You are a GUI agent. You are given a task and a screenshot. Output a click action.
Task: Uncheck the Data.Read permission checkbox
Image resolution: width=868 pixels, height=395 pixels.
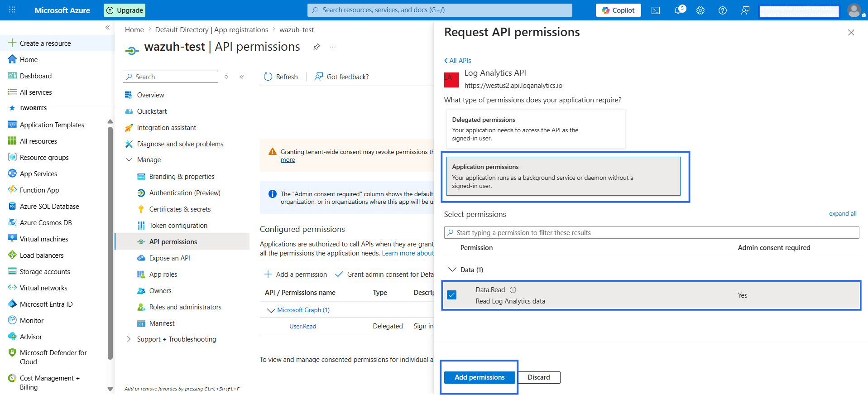tap(451, 295)
